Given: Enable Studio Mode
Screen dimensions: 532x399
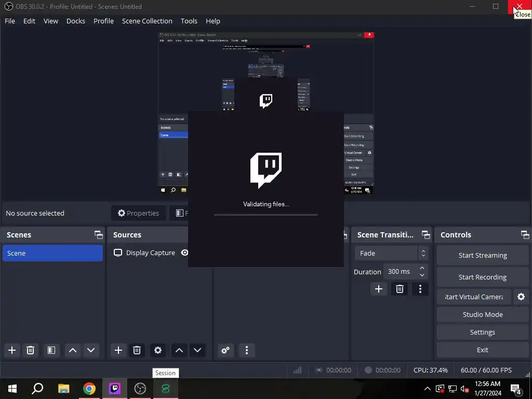Looking at the screenshot, I should tap(483, 314).
